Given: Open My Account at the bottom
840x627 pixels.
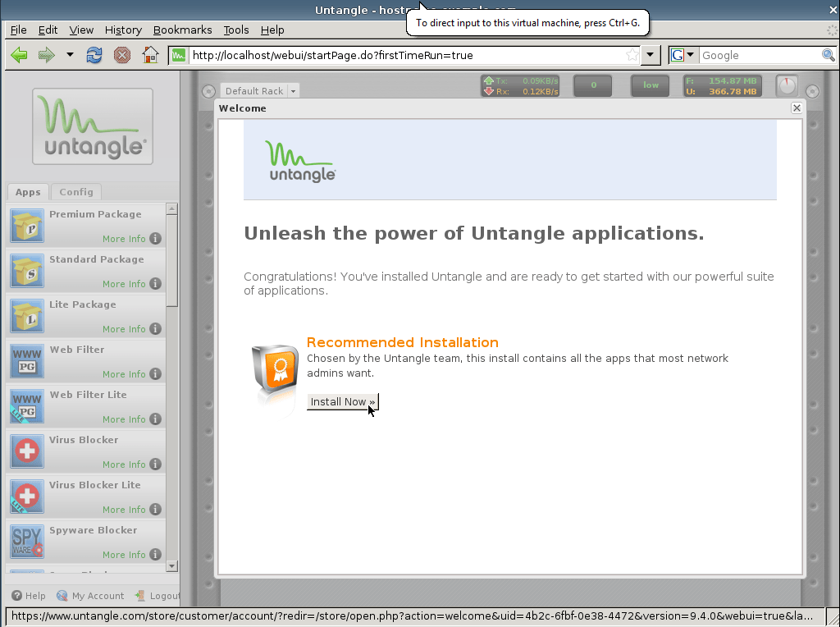Looking at the screenshot, I should [x=90, y=596].
